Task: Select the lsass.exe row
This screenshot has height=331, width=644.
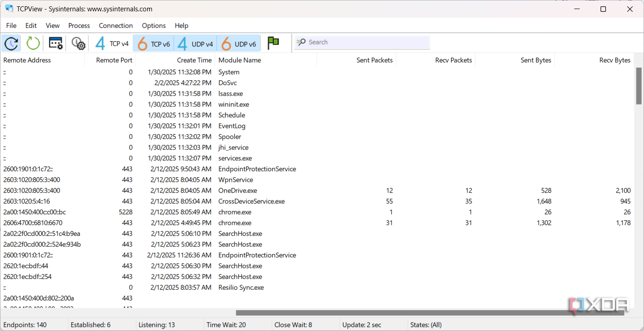Action: (x=317, y=94)
